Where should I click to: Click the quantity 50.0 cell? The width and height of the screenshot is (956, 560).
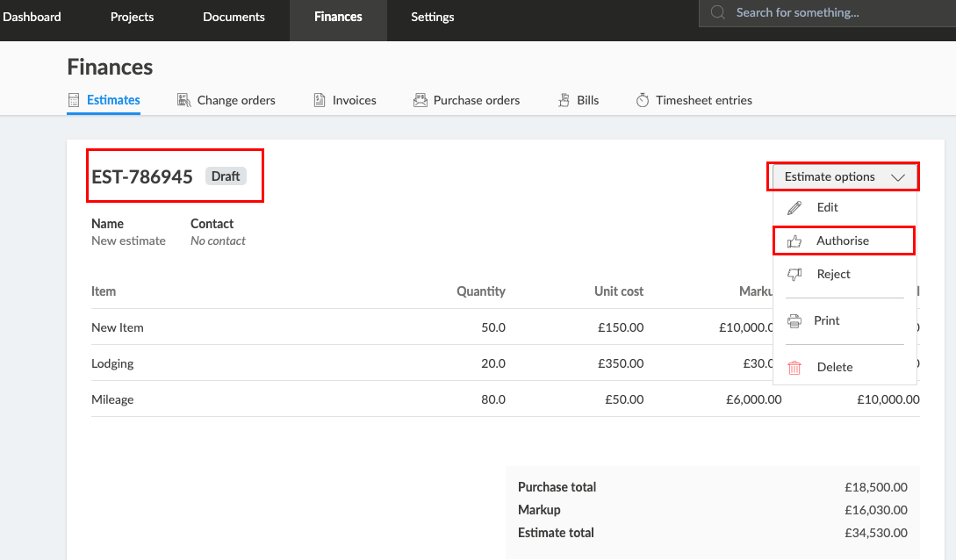click(493, 327)
